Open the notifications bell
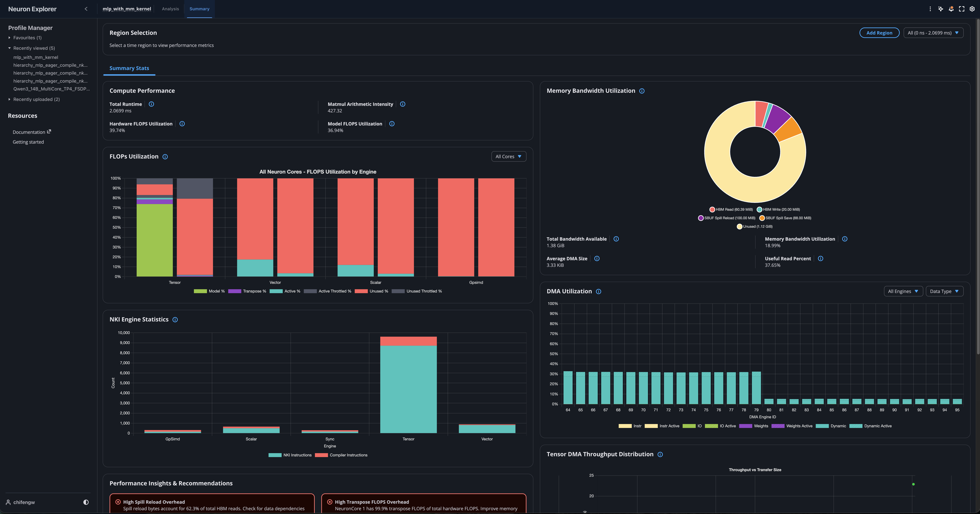Image resolution: width=980 pixels, height=514 pixels. [951, 9]
